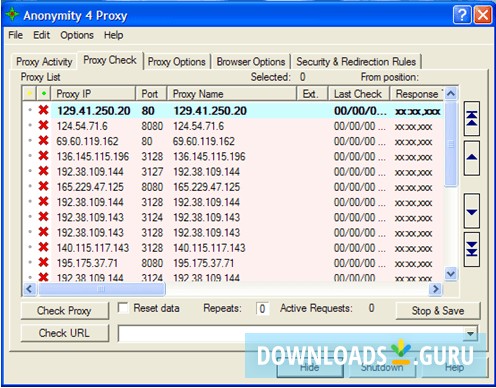496x388 pixels.
Task: Expand the Check URL dropdown arrow
Action: [x=470, y=333]
